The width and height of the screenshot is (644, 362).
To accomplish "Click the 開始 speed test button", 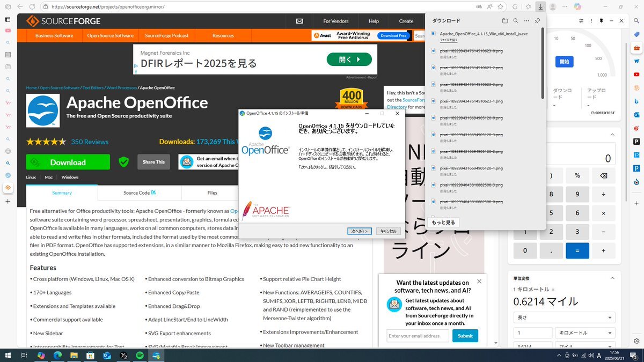I will pos(564,62).
